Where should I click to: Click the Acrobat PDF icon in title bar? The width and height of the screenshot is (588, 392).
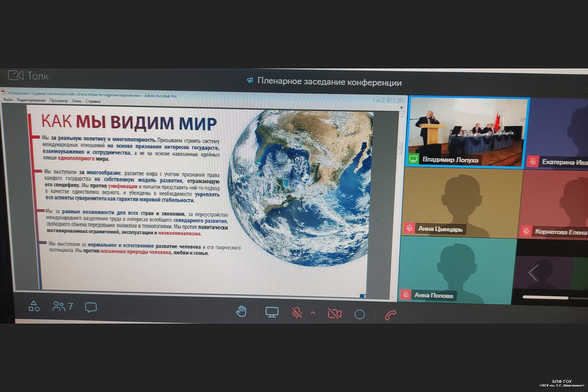tap(4, 92)
